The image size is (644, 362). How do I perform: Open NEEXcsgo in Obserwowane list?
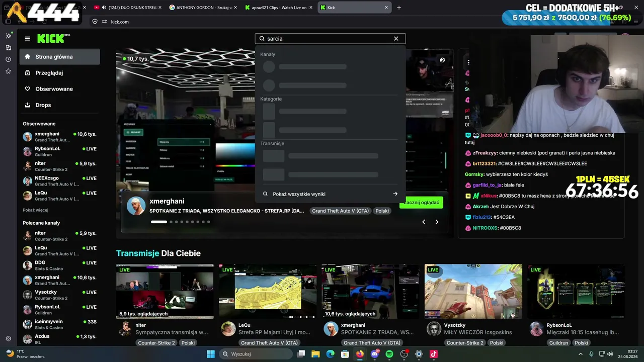tap(59, 181)
